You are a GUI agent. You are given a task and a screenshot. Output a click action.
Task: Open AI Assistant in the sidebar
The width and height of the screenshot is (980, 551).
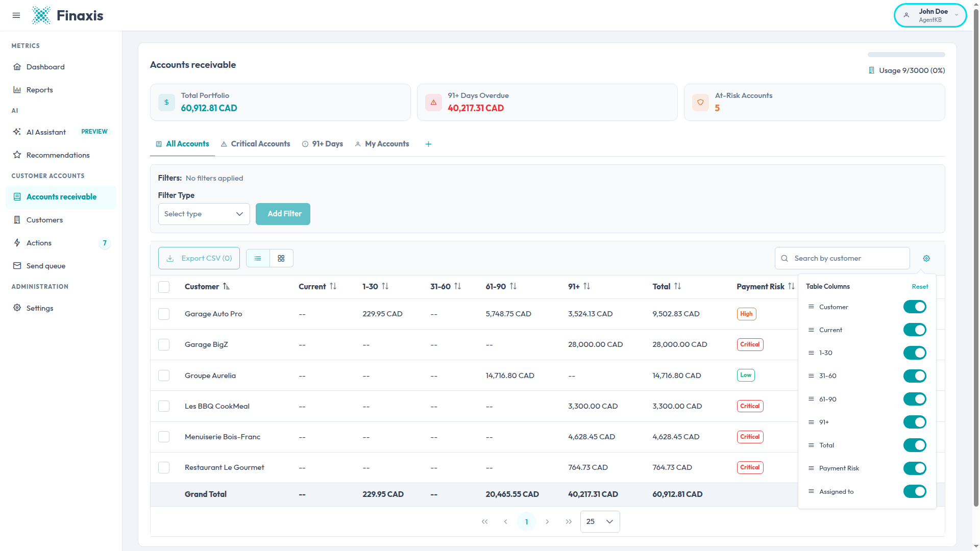coord(61,132)
